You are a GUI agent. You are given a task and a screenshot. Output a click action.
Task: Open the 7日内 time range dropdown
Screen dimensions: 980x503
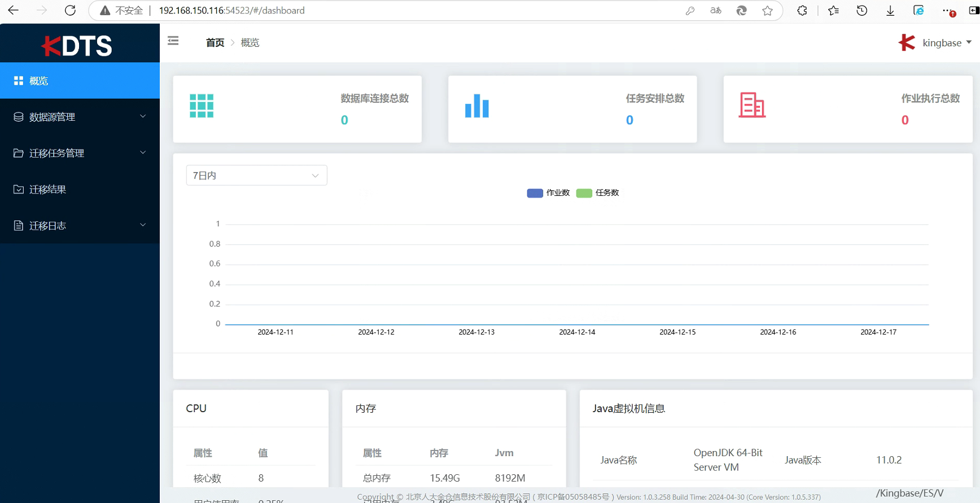(x=257, y=176)
